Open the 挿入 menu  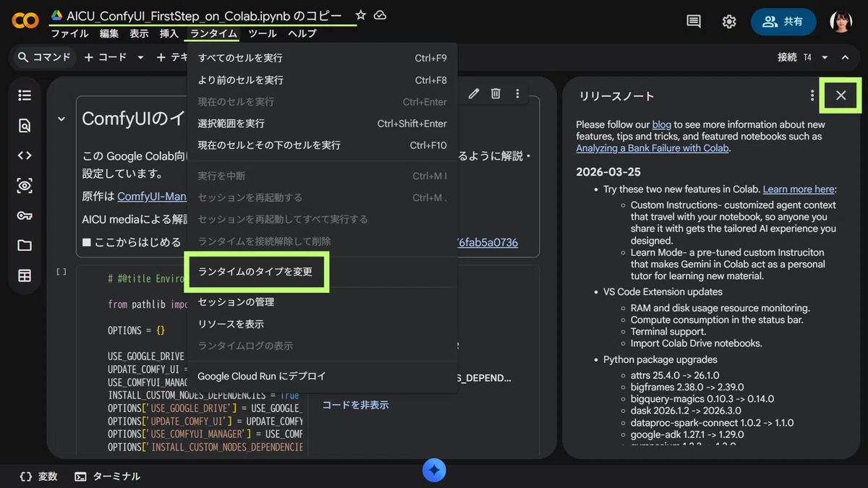coord(169,34)
